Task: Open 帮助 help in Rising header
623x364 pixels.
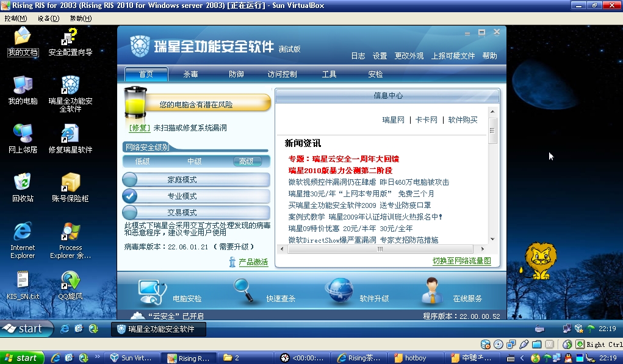Action: click(x=490, y=56)
